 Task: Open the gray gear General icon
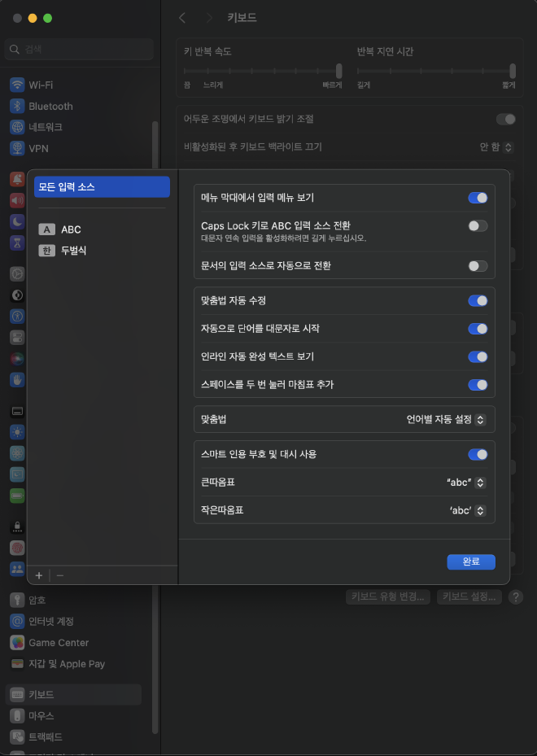[17, 274]
